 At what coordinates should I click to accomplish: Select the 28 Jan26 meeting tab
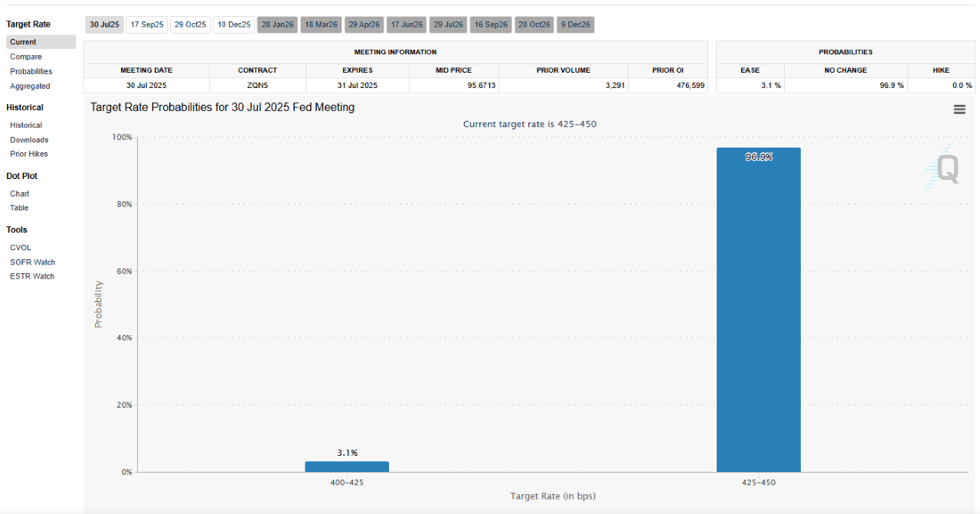pos(277,24)
